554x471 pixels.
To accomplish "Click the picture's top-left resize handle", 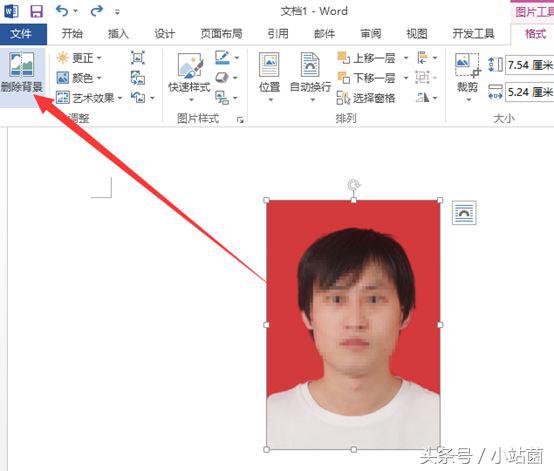I will pos(266,200).
